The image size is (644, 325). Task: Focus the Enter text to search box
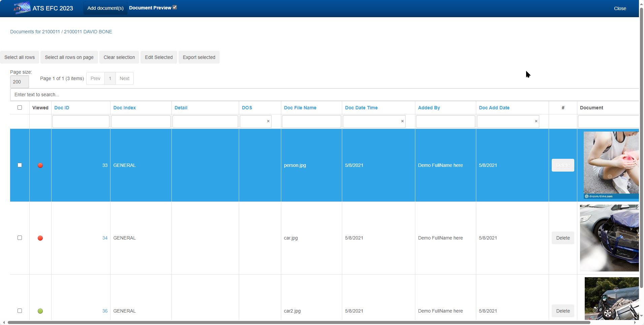coord(325,95)
